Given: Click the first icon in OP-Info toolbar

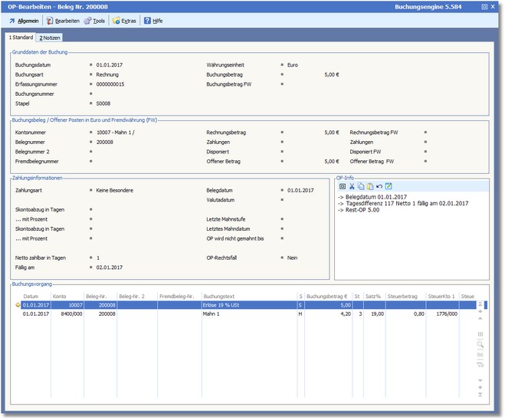Looking at the screenshot, I should point(343,186).
